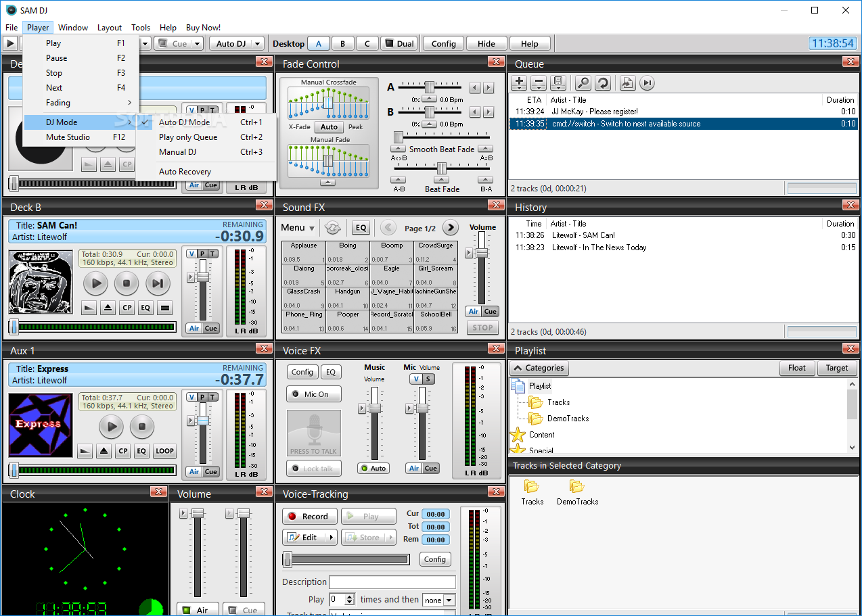This screenshot has width=862, height=616.
Task: Open the Tools menu
Action: click(141, 28)
